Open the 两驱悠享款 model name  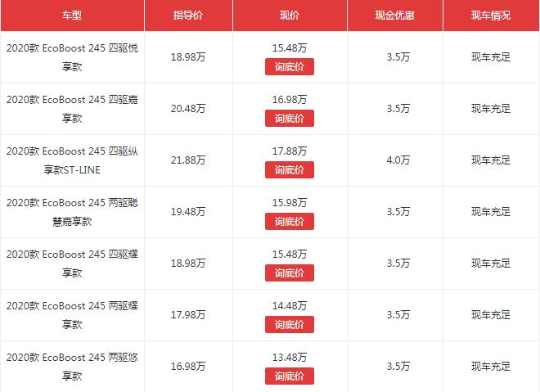[x=72, y=367]
